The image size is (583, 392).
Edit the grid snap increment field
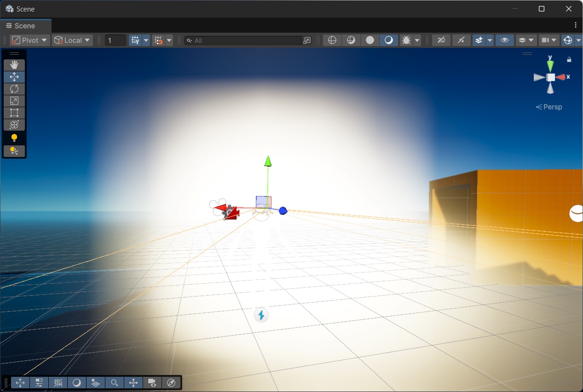click(x=115, y=40)
